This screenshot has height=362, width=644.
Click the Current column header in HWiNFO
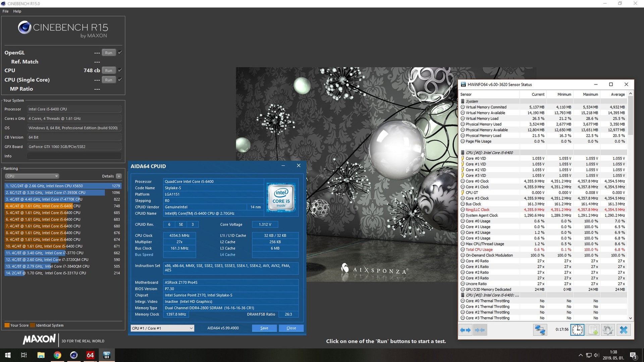[x=533, y=94]
